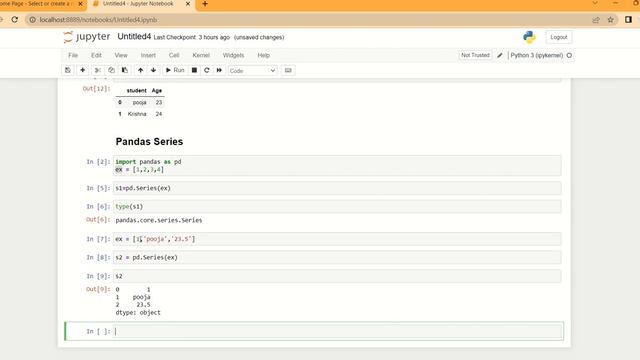Open the Cell menu
Screen dimensions: 640x360
pos(174,55)
